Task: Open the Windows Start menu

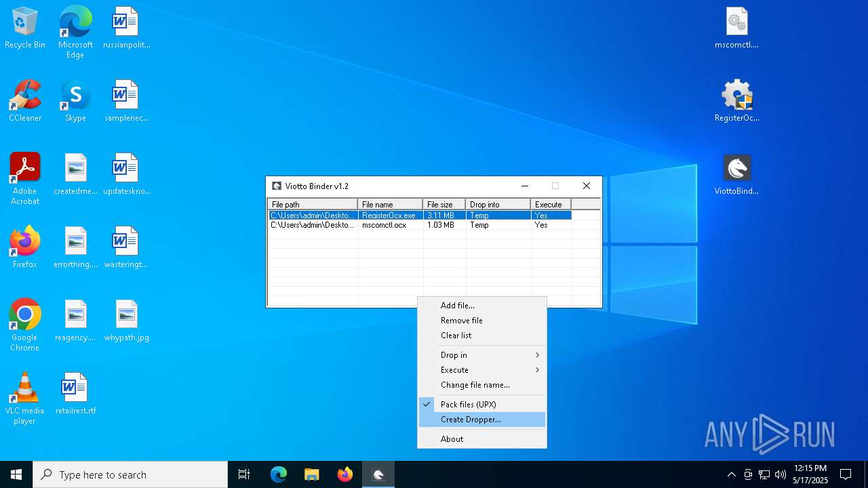Action: click(x=16, y=474)
